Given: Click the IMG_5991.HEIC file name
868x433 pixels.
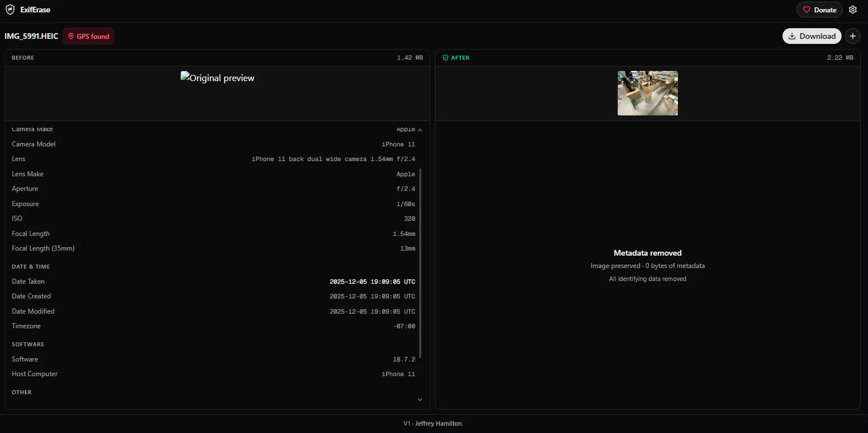Looking at the screenshot, I should tap(32, 36).
